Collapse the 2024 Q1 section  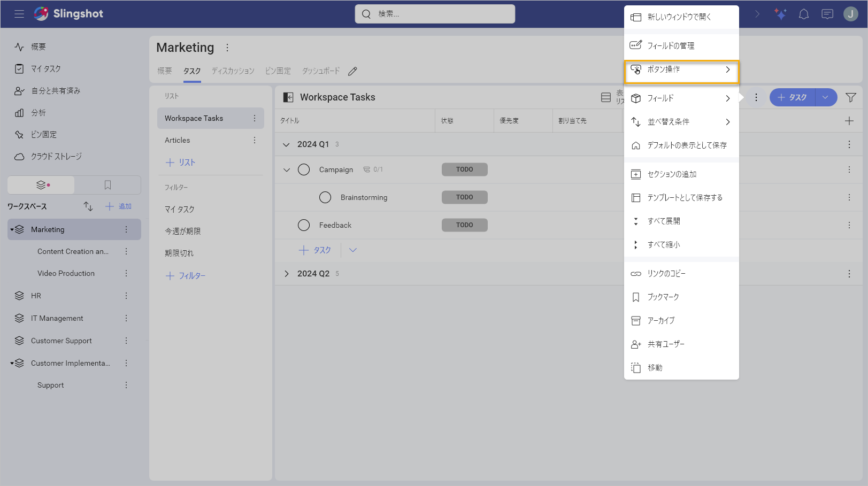point(286,144)
